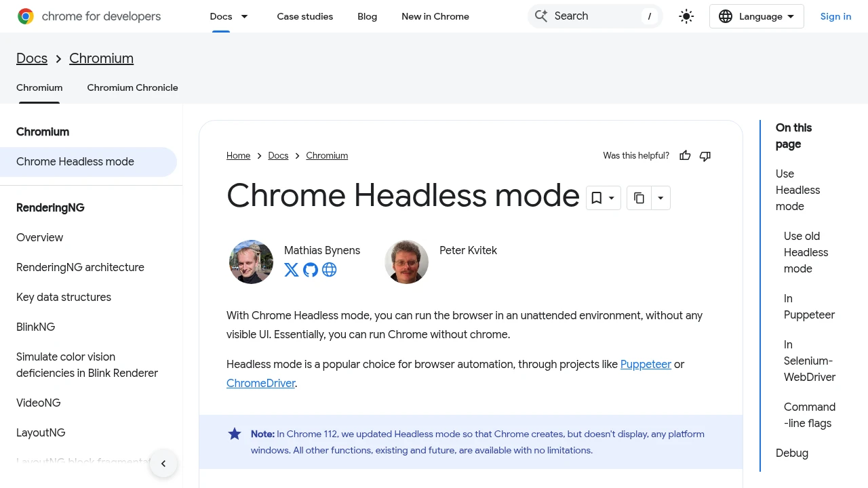This screenshot has height=488, width=868.
Task: Click the Chromium heading in sidebar
Action: pos(43,132)
